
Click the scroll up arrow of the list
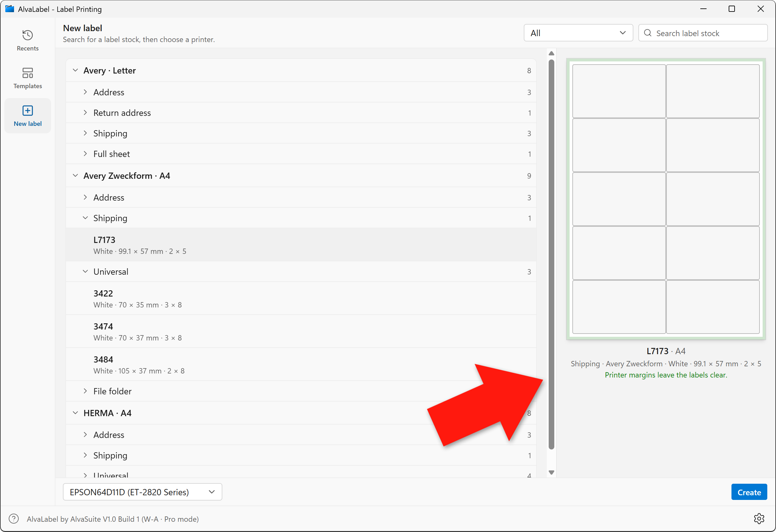pyautogui.click(x=551, y=54)
